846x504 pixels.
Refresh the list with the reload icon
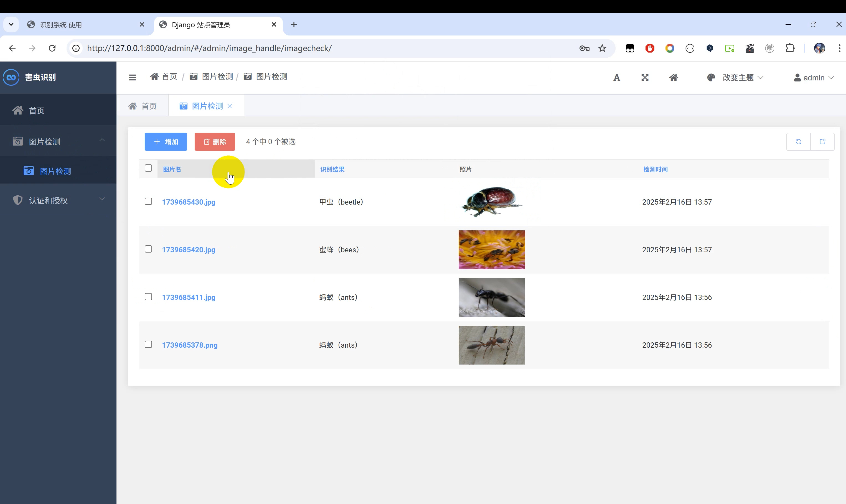799,142
